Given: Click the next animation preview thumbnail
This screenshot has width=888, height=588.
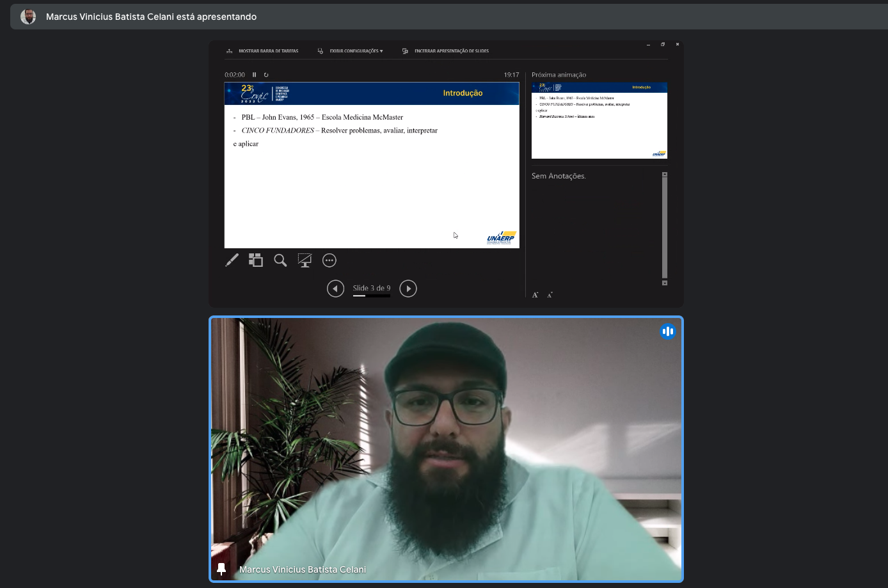Looking at the screenshot, I should pyautogui.click(x=599, y=120).
